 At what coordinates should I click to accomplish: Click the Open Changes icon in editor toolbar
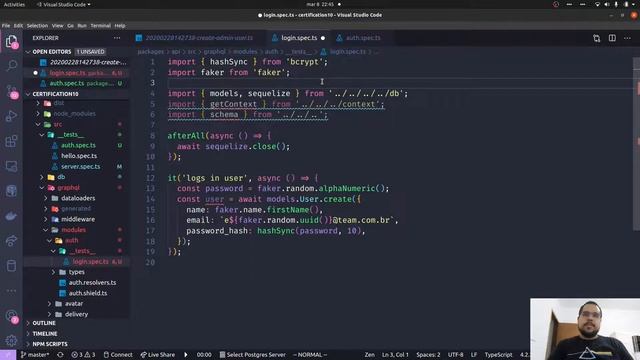(597, 38)
